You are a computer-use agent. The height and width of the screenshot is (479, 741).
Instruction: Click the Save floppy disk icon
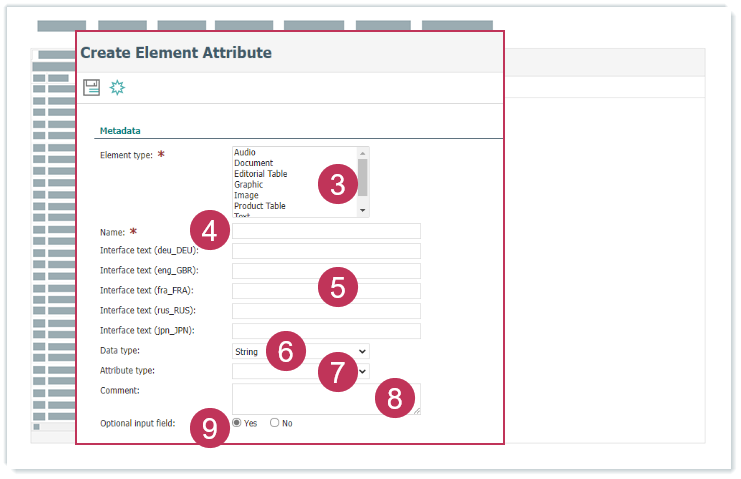[91, 87]
